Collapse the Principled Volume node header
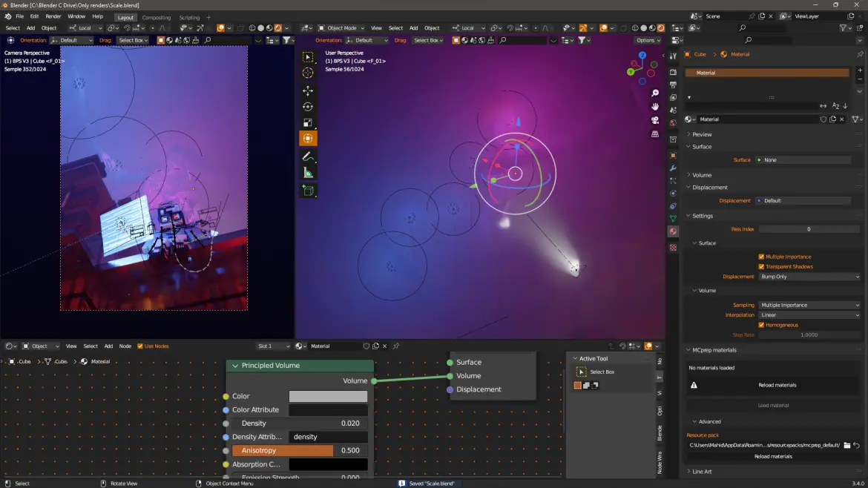Image resolution: width=868 pixels, height=488 pixels. (x=234, y=366)
